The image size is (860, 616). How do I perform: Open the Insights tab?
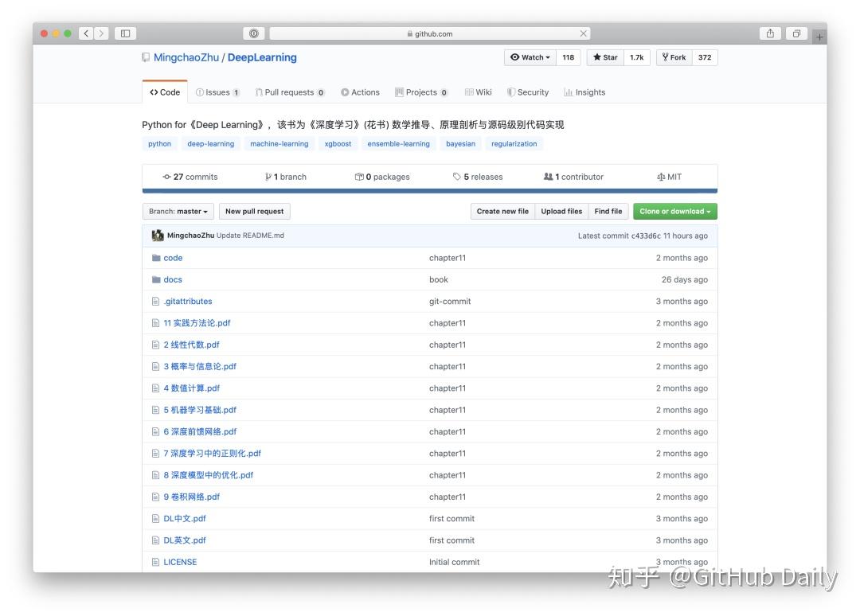584,92
